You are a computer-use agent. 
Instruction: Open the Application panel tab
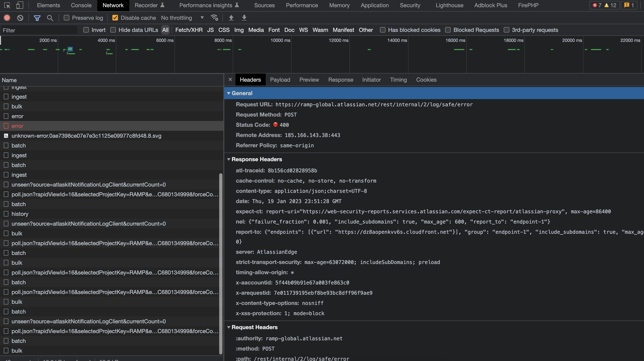(x=375, y=5)
